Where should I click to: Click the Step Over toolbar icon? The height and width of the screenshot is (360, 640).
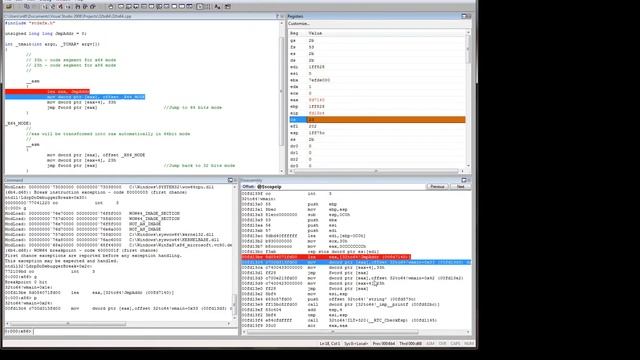[84, 7]
